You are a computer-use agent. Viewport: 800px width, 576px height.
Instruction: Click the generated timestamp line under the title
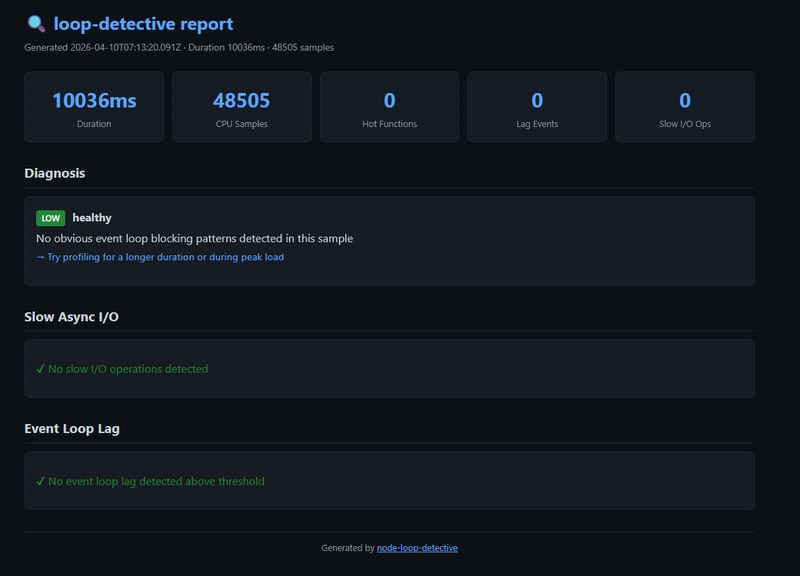point(179,47)
